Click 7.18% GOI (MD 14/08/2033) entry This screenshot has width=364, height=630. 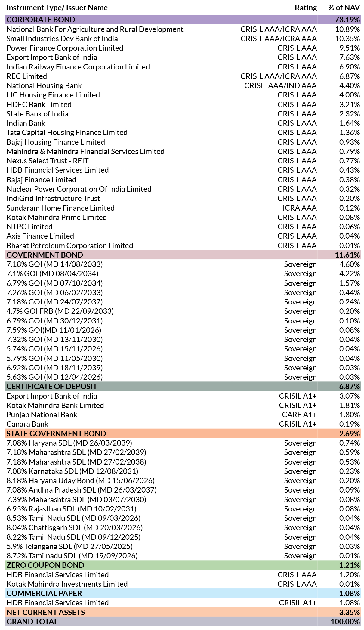point(55,264)
